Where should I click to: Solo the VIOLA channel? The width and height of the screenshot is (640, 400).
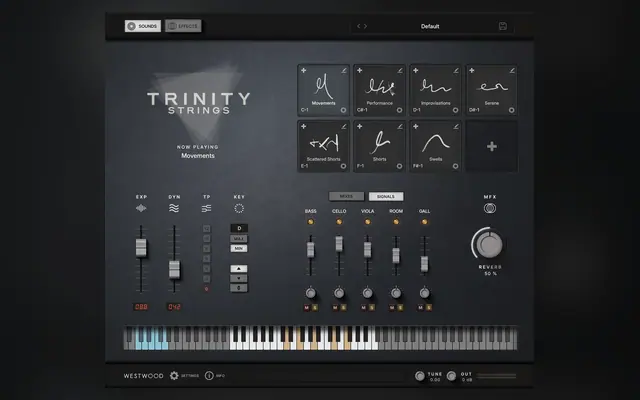[372, 307]
